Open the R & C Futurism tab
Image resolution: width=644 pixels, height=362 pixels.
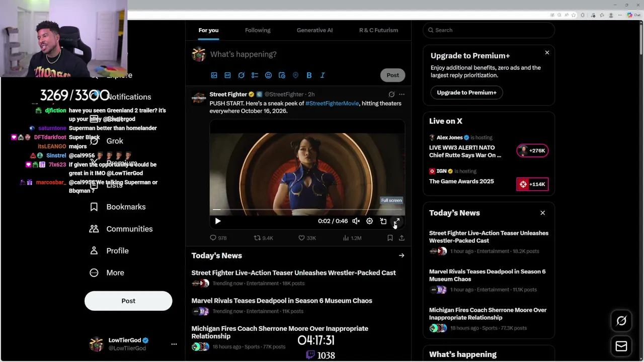(x=378, y=30)
